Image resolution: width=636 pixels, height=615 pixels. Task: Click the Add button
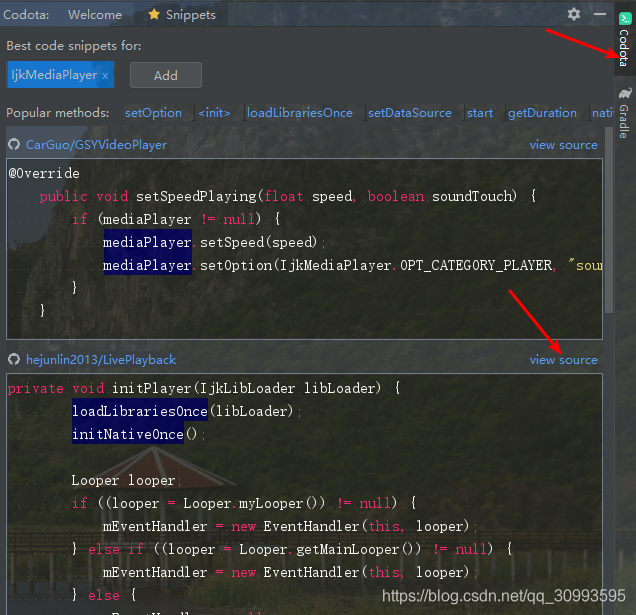[x=165, y=75]
